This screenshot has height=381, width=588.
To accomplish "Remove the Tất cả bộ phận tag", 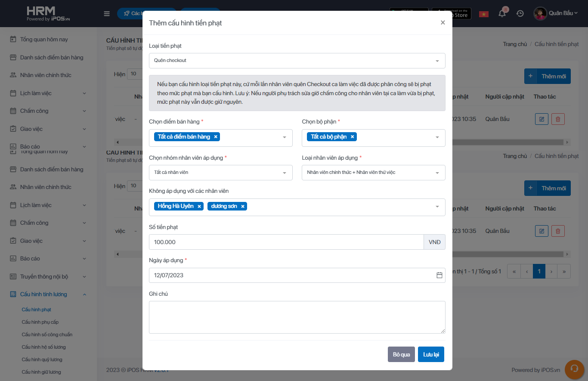I will [352, 137].
